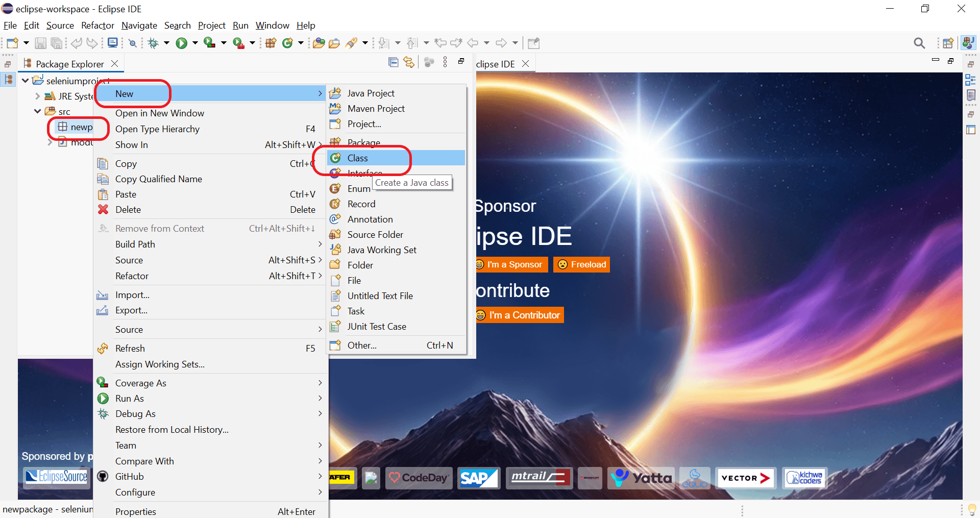Click the Undo toolbar icon

tap(76, 43)
